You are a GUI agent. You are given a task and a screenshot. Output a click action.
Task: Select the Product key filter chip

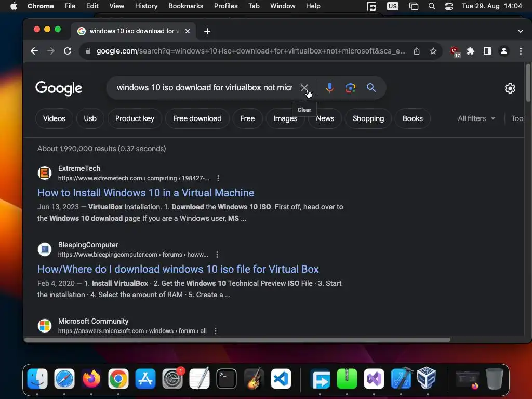135,118
